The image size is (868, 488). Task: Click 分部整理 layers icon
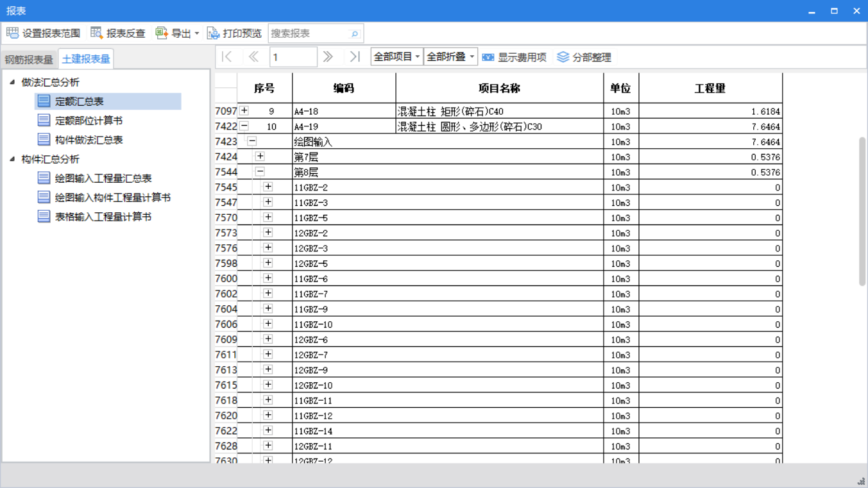pyautogui.click(x=563, y=57)
